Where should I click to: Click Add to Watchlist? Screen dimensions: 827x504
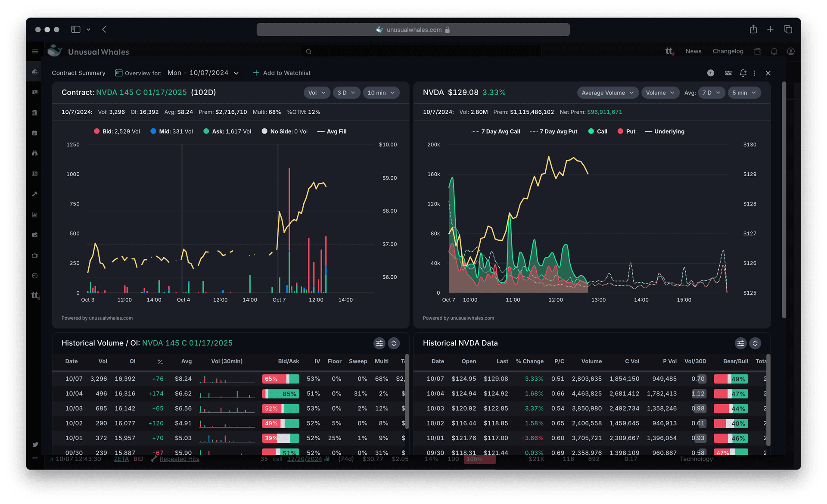click(282, 73)
